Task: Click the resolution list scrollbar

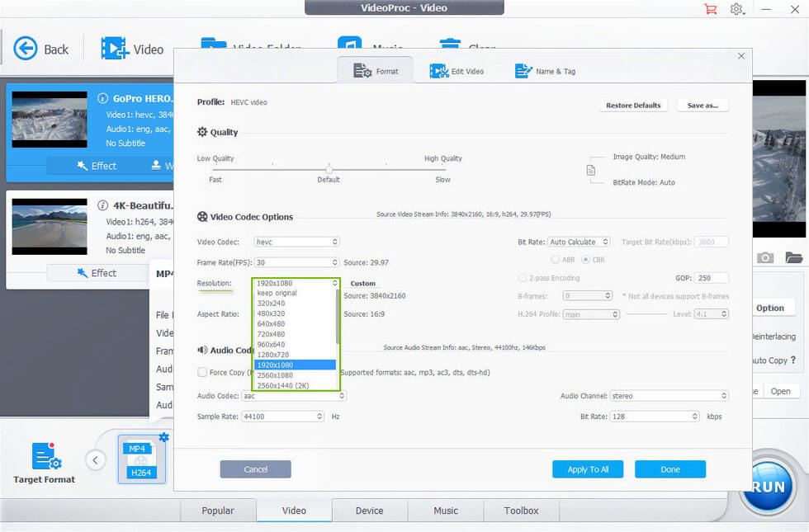Action: click(x=338, y=316)
